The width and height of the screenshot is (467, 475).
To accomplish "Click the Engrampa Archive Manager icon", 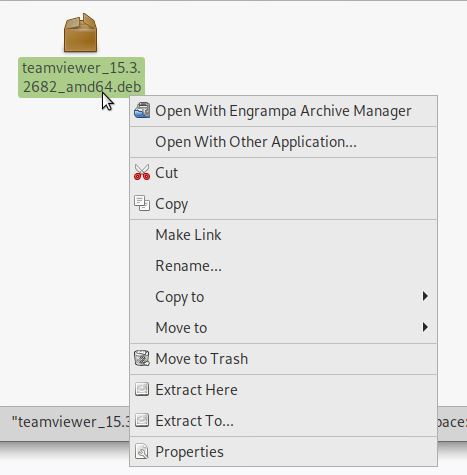I will click(x=142, y=110).
